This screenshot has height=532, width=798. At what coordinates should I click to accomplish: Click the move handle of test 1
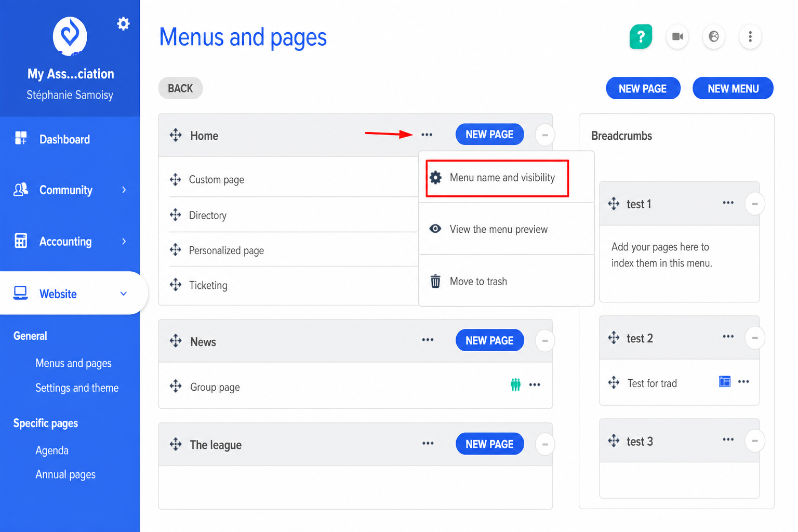coord(614,204)
